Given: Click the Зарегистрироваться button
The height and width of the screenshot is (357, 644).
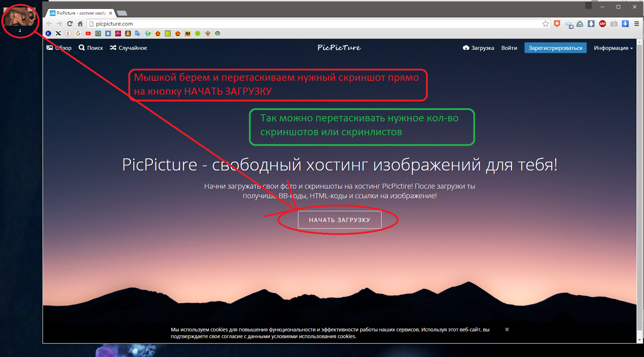Looking at the screenshot, I should 555,48.
